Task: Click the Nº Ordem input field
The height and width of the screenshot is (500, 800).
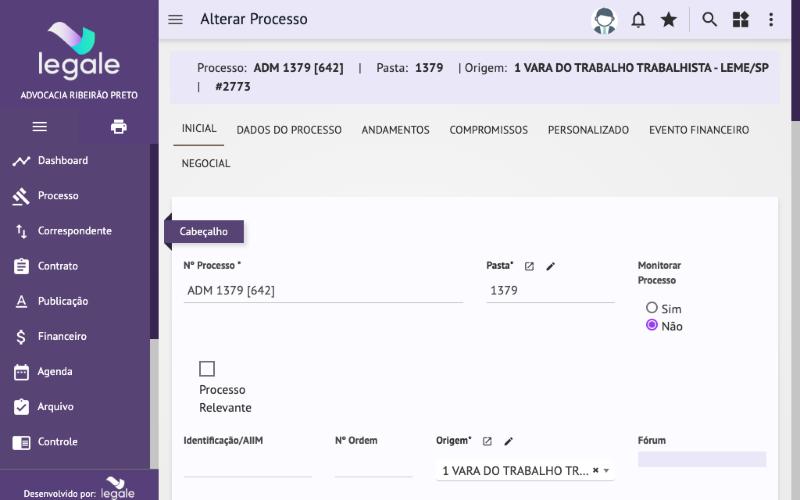Action: pos(373,467)
